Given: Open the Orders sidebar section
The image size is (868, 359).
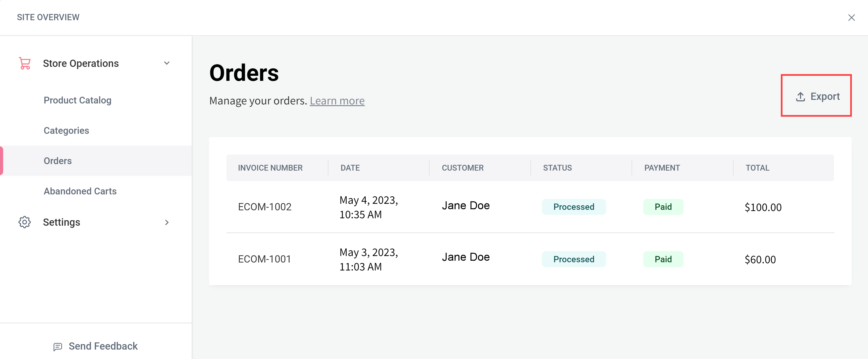Looking at the screenshot, I should [58, 161].
